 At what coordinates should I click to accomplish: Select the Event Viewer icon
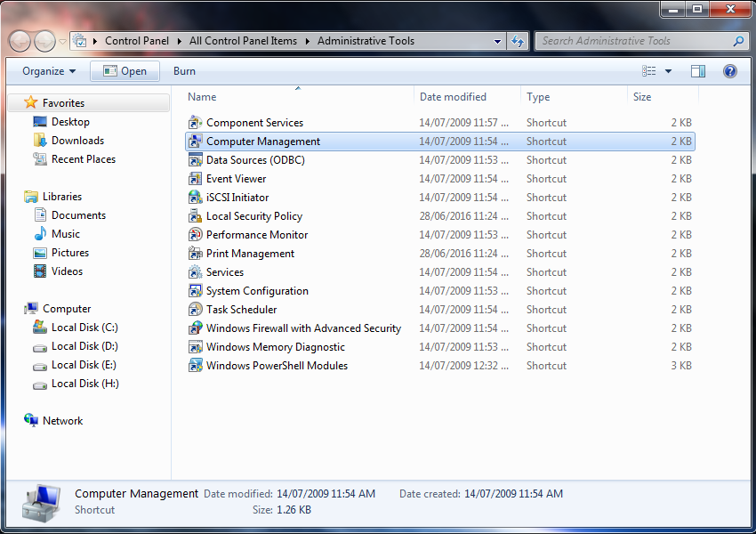[x=196, y=179]
